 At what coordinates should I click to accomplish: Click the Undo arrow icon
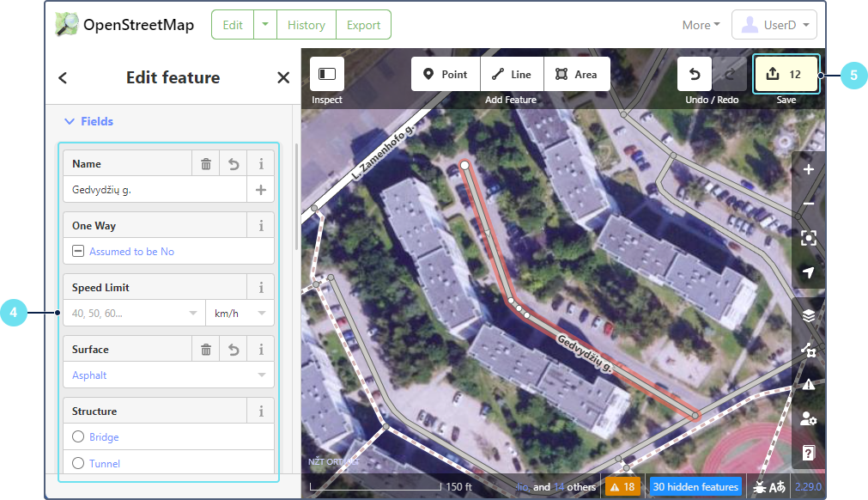click(695, 74)
